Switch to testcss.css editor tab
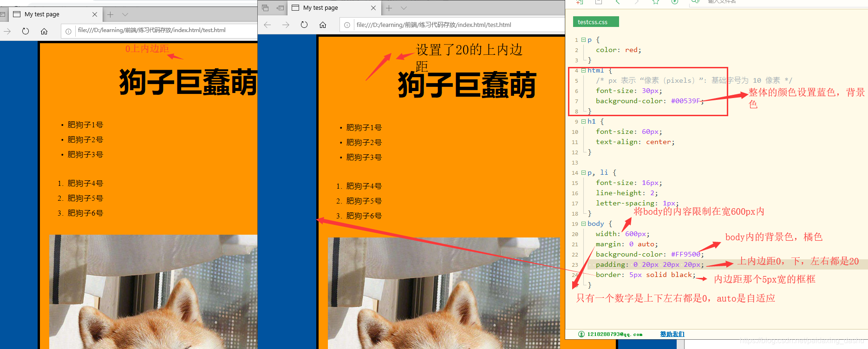868x349 pixels. click(596, 22)
